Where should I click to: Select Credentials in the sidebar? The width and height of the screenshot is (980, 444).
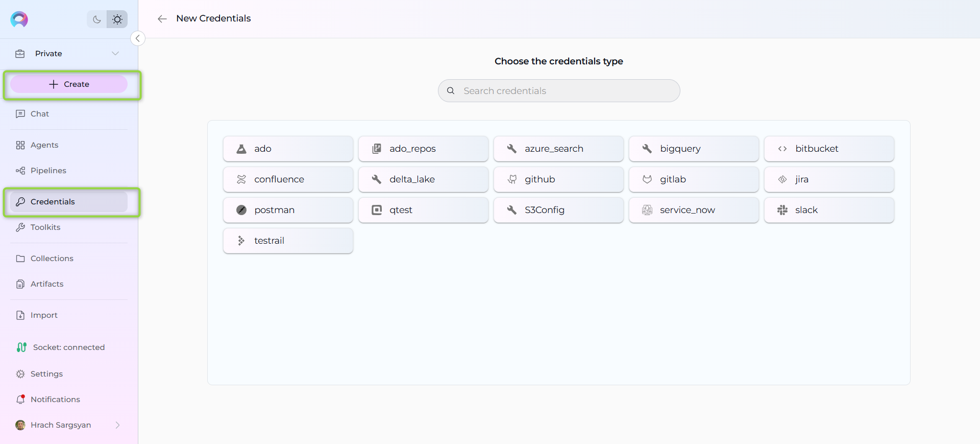click(69, 202)
